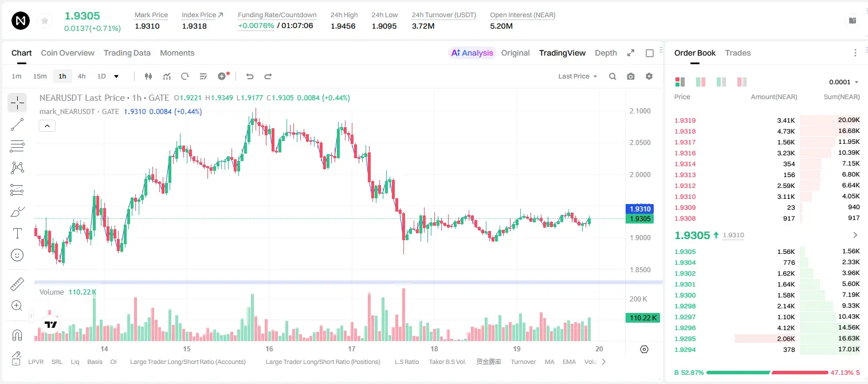Take a chart snapshot with camera icon
Viewport: 868px width, 384px height.
point(631,76)
